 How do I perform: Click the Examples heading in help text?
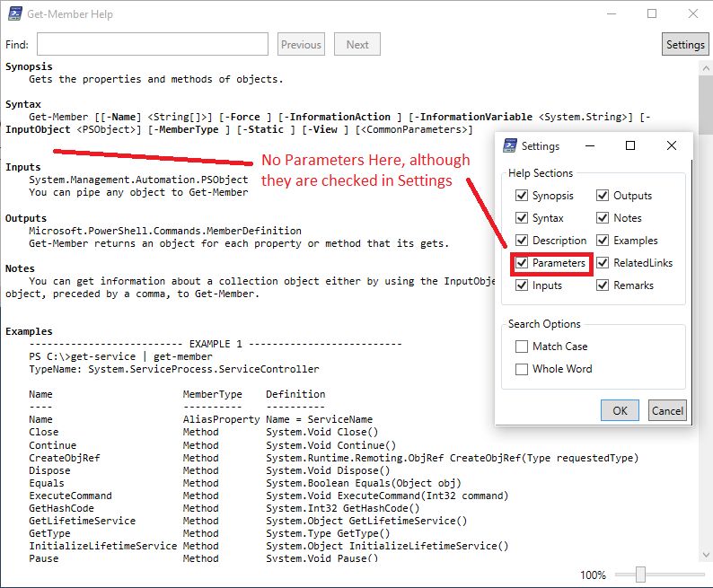pyautogui.click(x=29, y=331)
